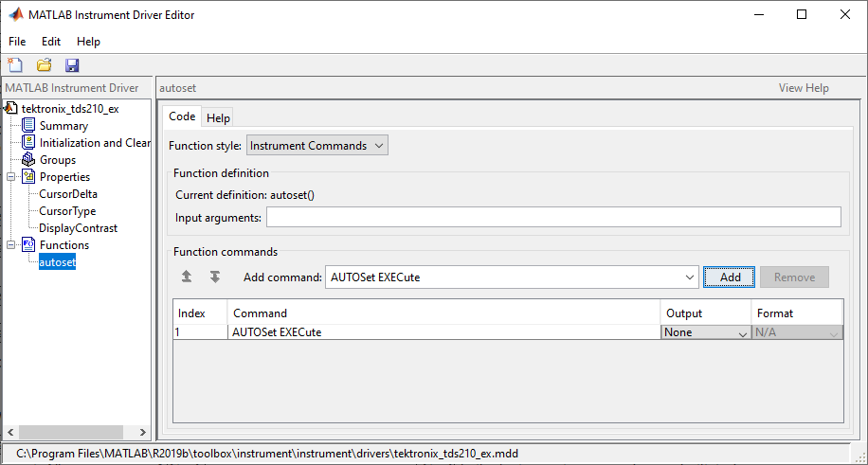Switch to the Help tab
The width and height of the screenshot is (868, 465).
(x=218, y=117)
